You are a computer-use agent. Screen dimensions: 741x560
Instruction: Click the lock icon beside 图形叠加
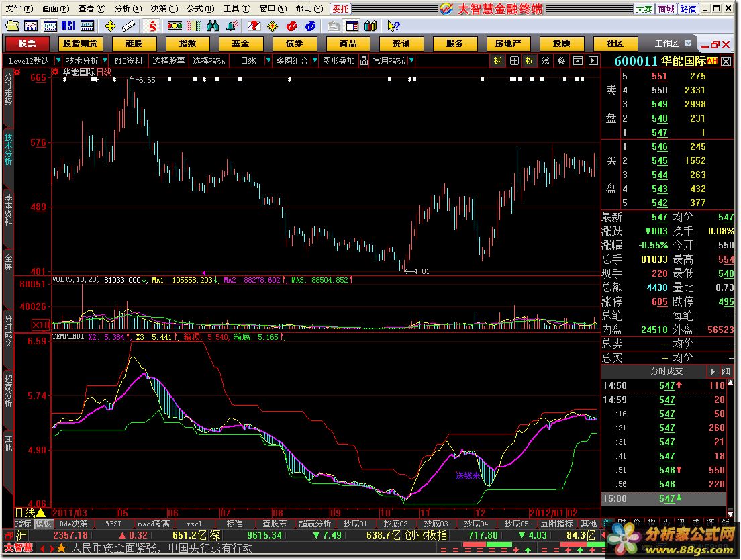[x=364, y=61]
